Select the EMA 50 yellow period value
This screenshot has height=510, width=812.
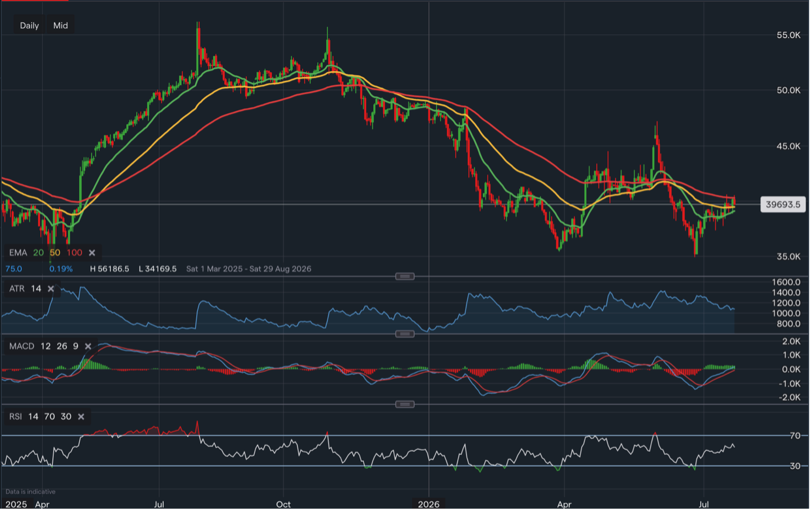pyautogui.click(x=55, y=253)
